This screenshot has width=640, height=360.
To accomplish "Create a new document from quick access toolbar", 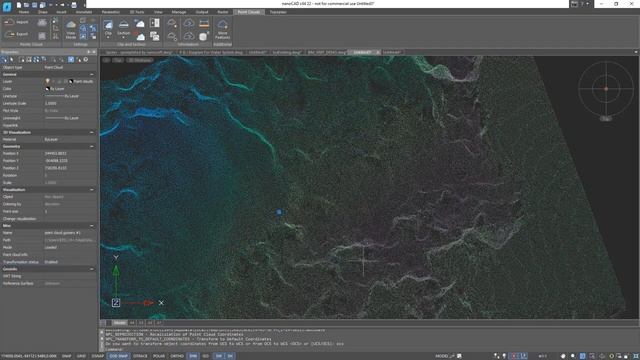I will click(x=18, y=5).
